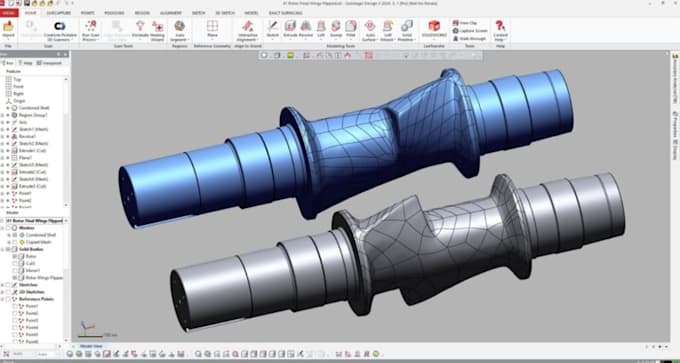Click the View Clip tool
The width and height of the screenshot is (680, 363).
464,23
